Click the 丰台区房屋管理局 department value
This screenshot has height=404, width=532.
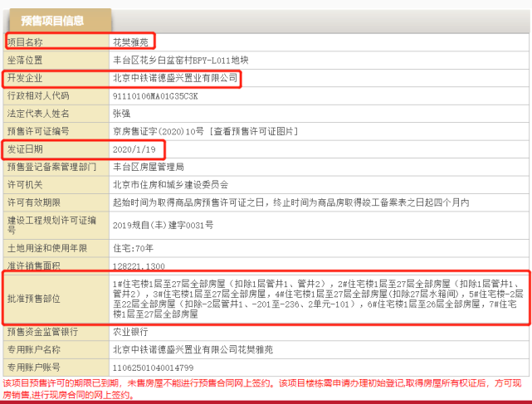tap(149, 167)
